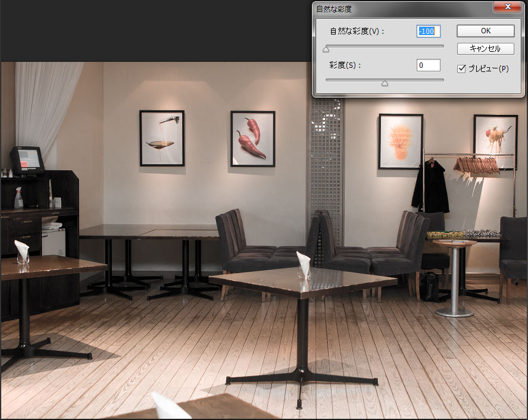528x420 pixels.
Task: Click the round silver pedestal side table
Action: tap(454, 277)
